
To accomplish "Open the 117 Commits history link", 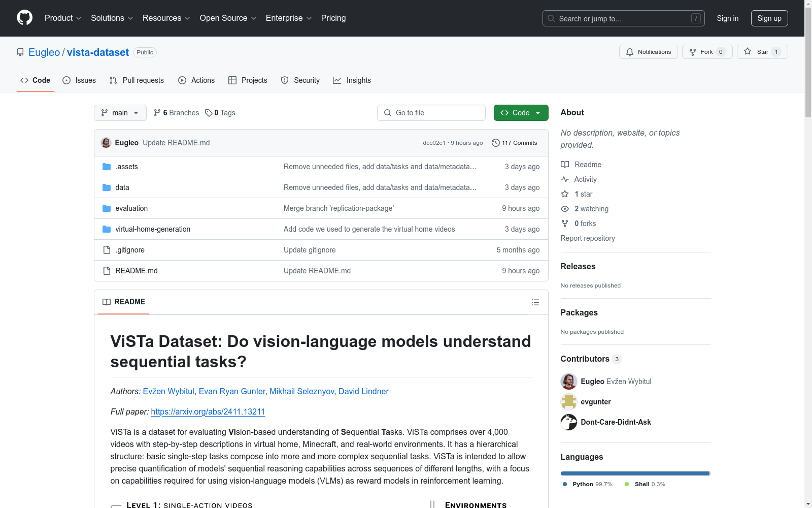I will (x=515, y=143).
